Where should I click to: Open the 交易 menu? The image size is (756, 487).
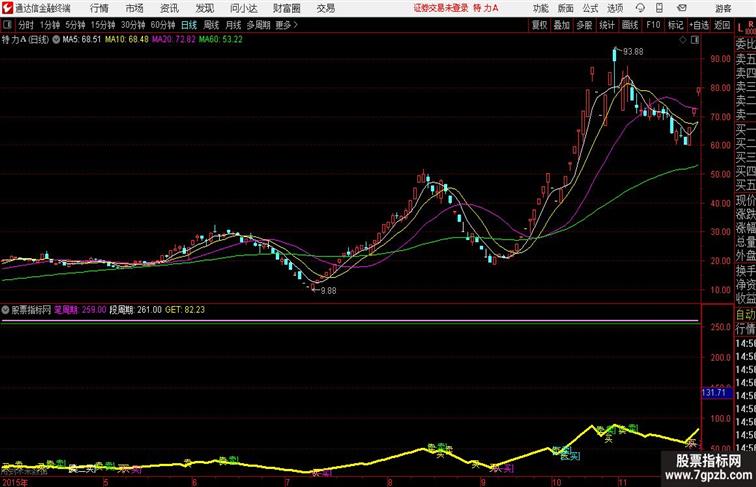325,8
